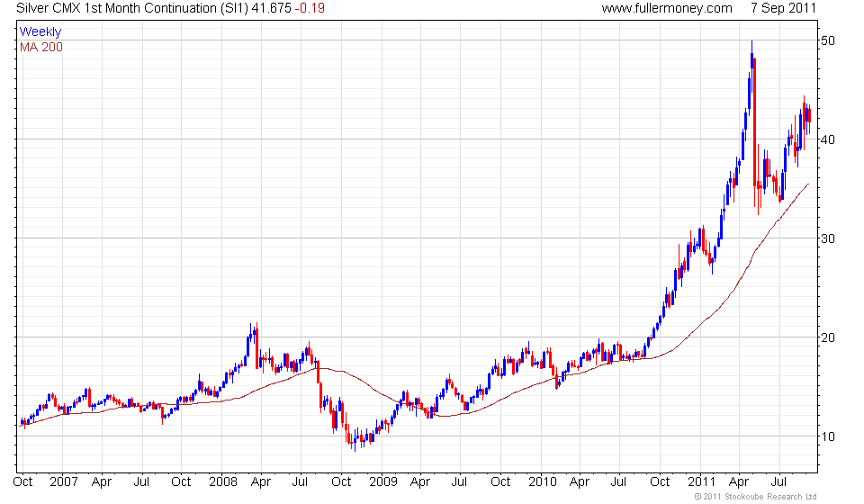Click the Stockcube Research Ltd copyright text
This screenshot has width=864, height=504.
pyautogui.click(x=755, y=497)
